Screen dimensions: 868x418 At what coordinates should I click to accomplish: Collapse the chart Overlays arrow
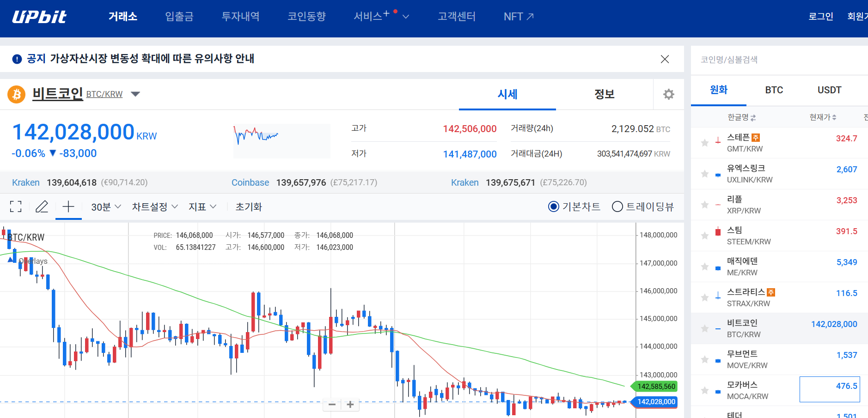click(x=12, y=260)
